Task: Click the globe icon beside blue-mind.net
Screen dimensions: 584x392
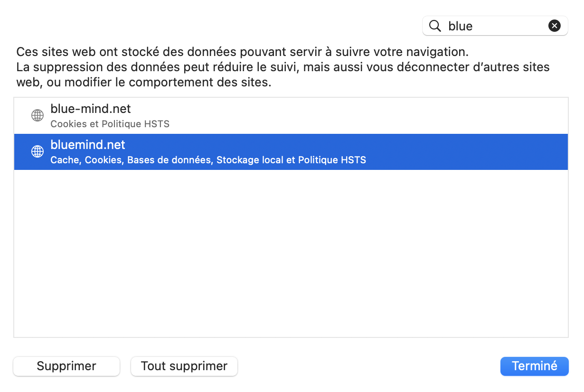Action: pyautogui.click(x=37, y=115)
